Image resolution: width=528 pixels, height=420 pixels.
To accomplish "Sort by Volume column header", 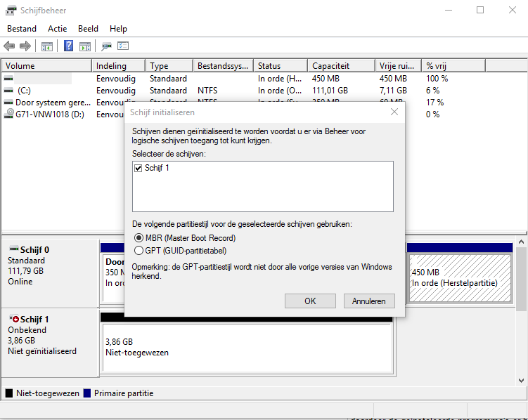I will click(x=46, y=65).
